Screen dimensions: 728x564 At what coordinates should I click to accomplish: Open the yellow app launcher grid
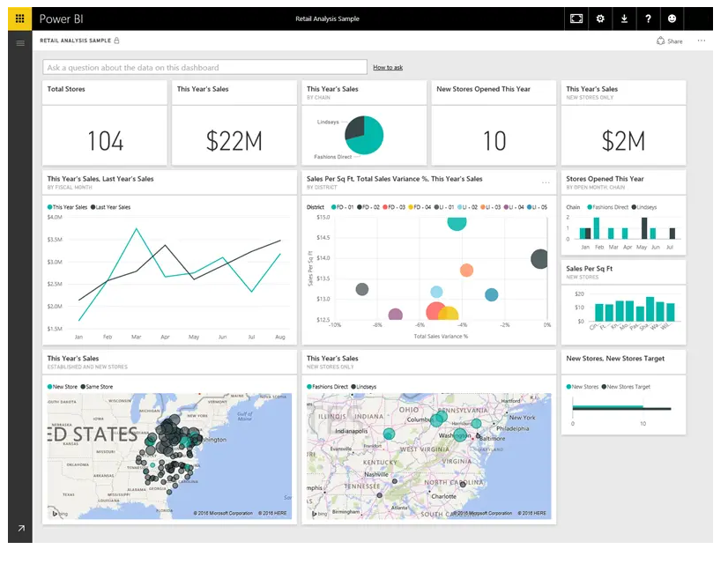tap(20, 19)
